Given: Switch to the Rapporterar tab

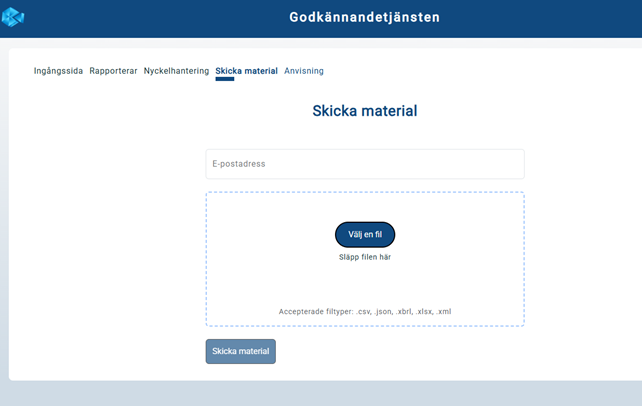Looking at the screenshot, I should 113,71.
